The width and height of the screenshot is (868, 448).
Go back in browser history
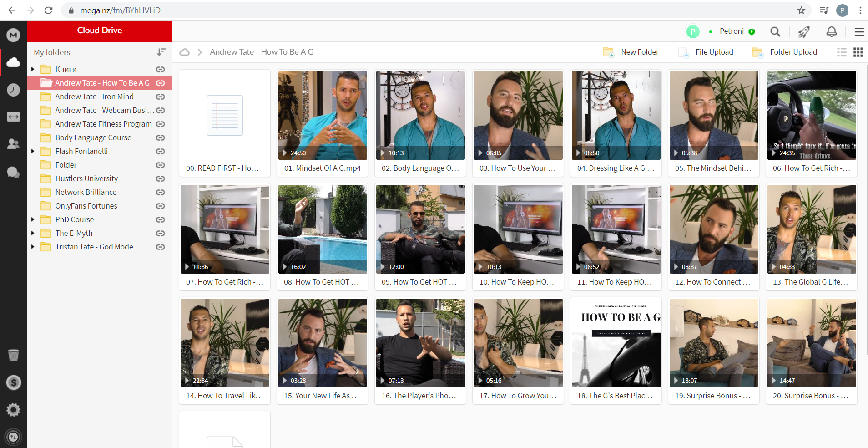12,10
